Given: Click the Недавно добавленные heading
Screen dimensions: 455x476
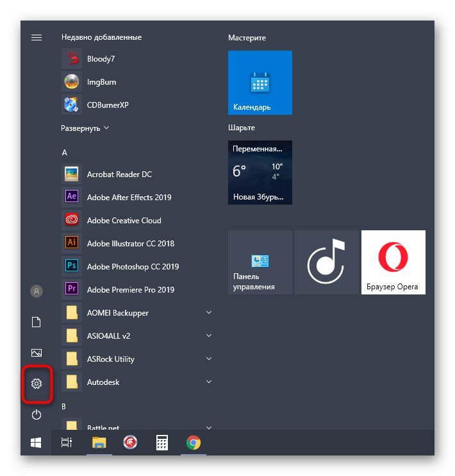Looking at the screenshot, I should pyautogui.click(x=102, y=37).
